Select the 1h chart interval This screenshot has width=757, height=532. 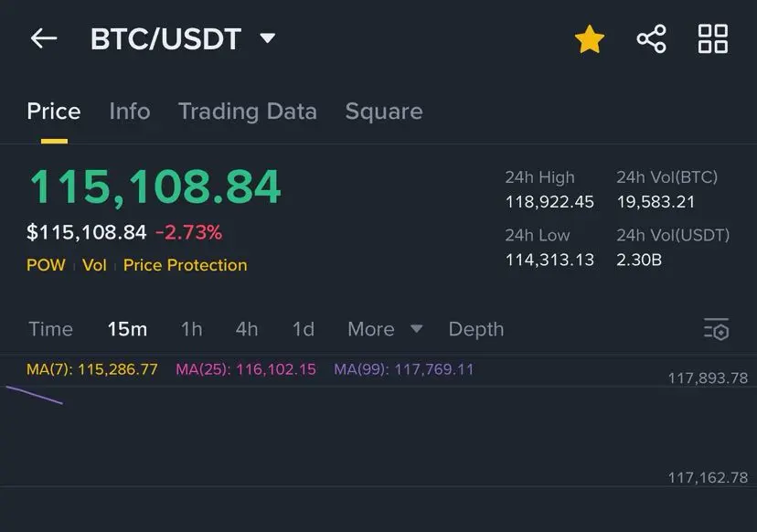191,329
